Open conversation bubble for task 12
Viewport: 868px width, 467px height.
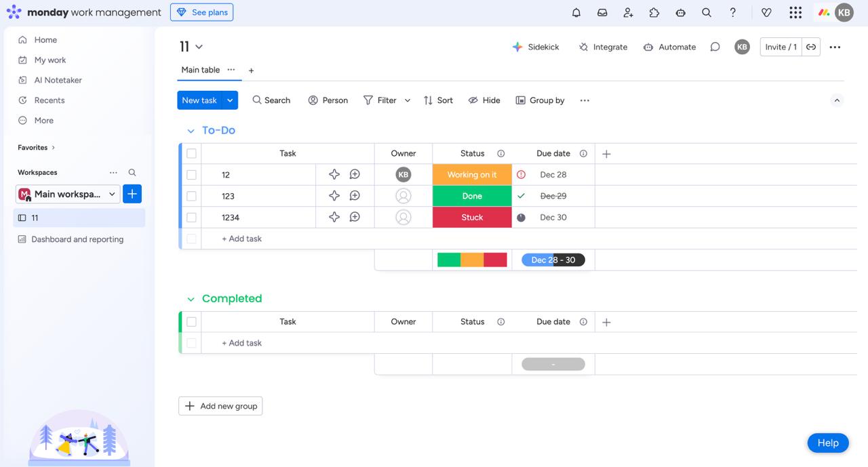click(355, 174)
